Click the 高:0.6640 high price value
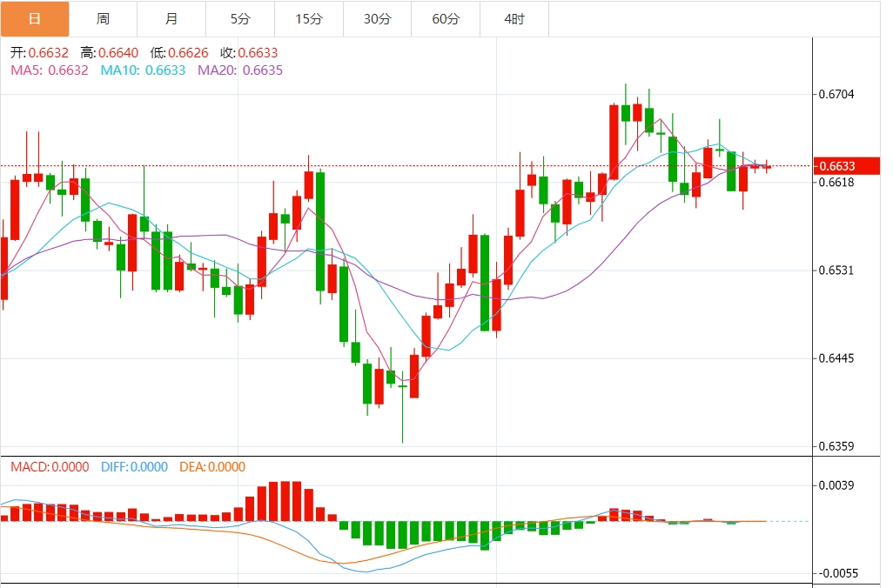Image resolution: width=893 pixels, height=588 pixels. (110, 53)
